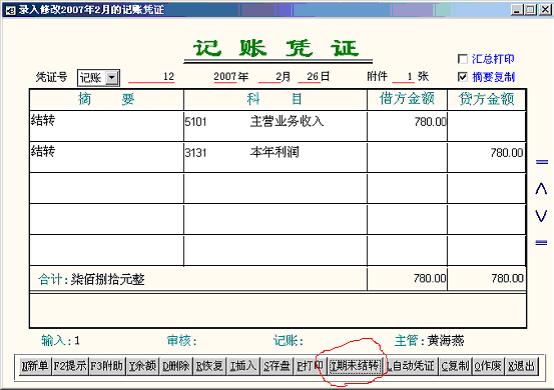Save with the 存盘 button
Image resolution: width=554 pixels, height=390 pixels.
click(277, 366)
